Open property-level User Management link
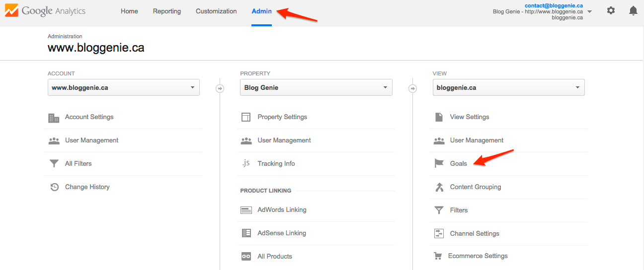Screen dimensions: 644x270 (284, 140)
